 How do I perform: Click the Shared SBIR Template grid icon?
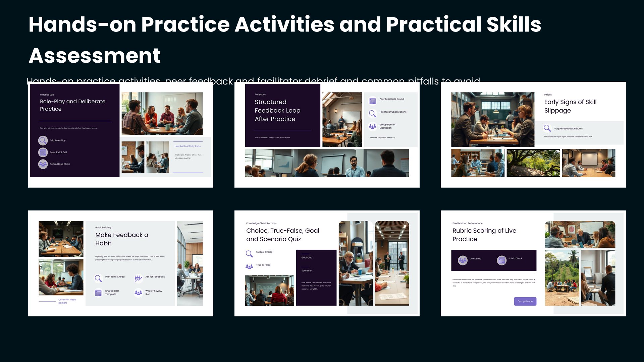tap(98, 293)
